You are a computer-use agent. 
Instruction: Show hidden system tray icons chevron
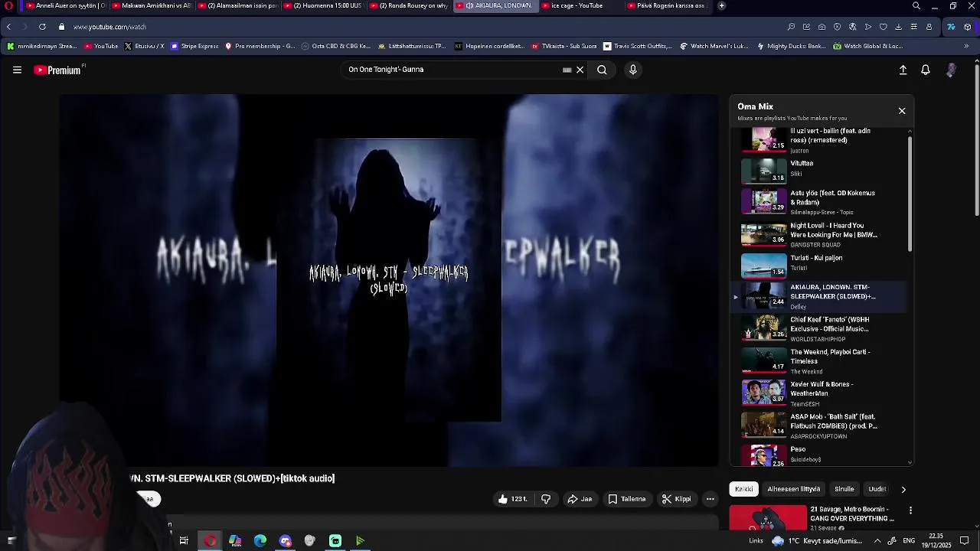(877, 541)
